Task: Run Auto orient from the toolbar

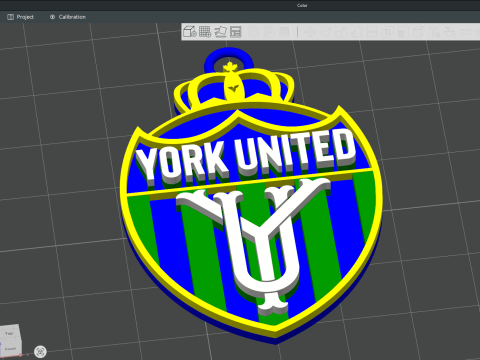Action: [221, 32]
